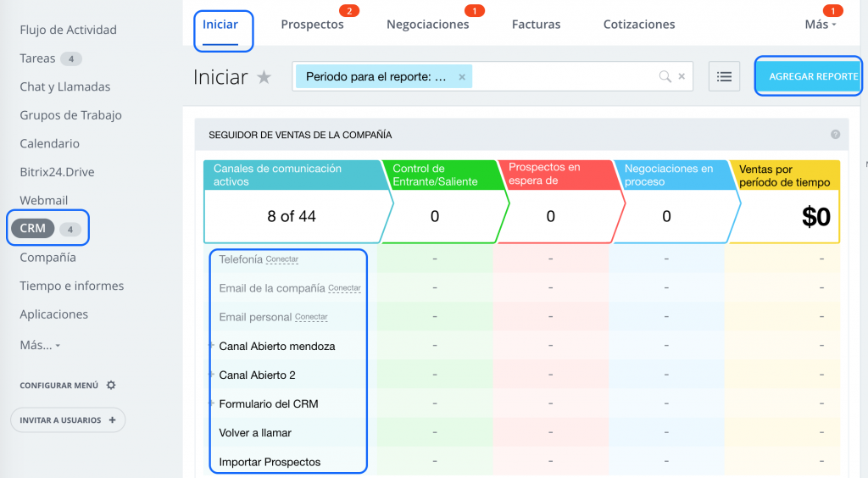Remove the Periodo para el reporte filter chip
The width and height of the screenshot is (868, 478).
click(x=462, y=77)
